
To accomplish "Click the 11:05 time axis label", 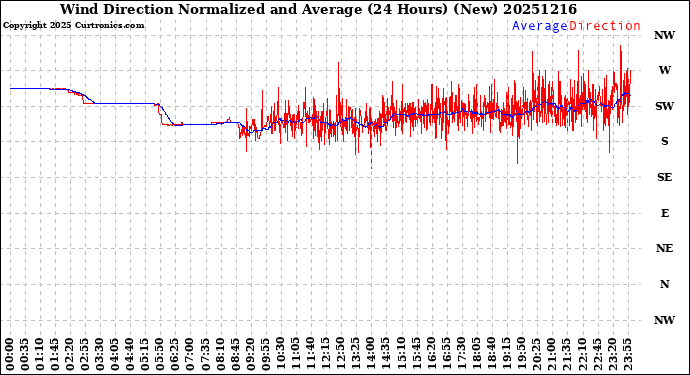I will pyautogui.click(x=296, y=355).
